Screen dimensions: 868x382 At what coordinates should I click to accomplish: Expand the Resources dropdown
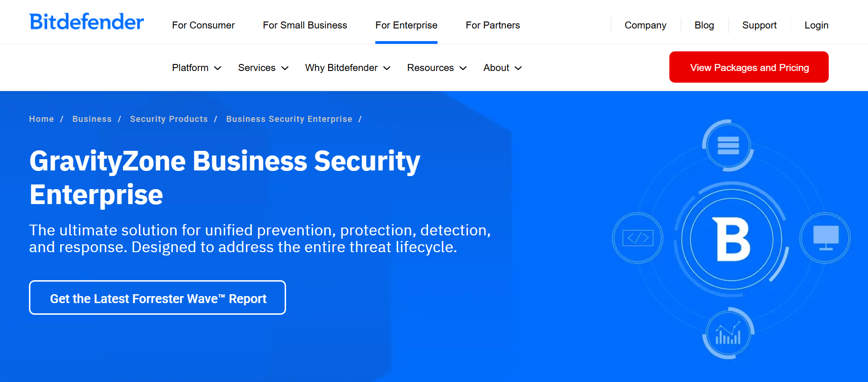(436, 68)
